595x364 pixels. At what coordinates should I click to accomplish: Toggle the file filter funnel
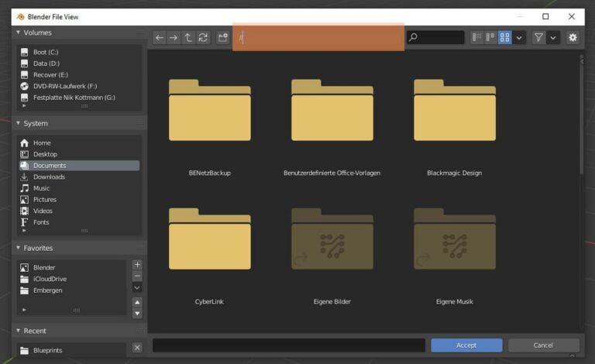(x=538, y=37)
